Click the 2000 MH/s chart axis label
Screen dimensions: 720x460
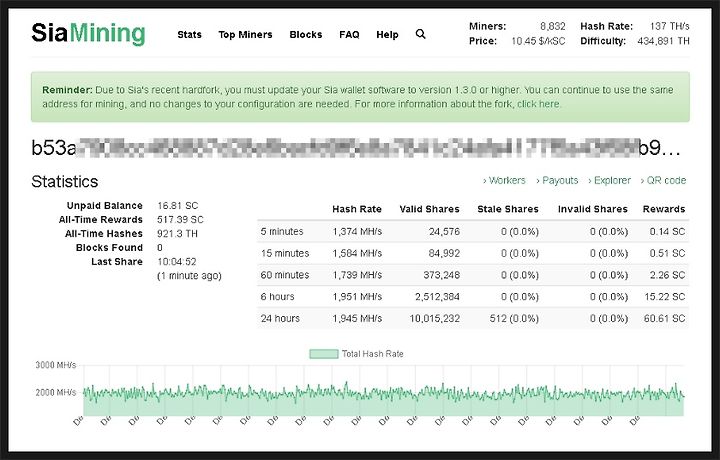tap(56, 393)
